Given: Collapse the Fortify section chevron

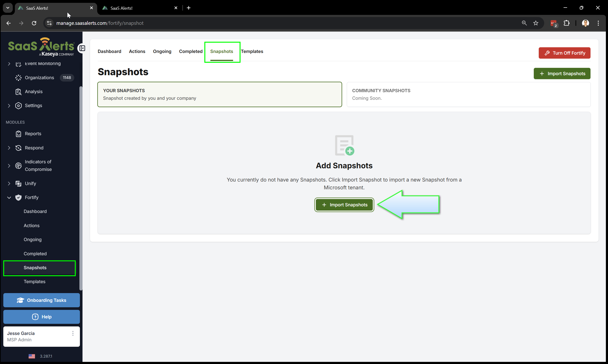Looking at the screenshot, I should (9, 198).
